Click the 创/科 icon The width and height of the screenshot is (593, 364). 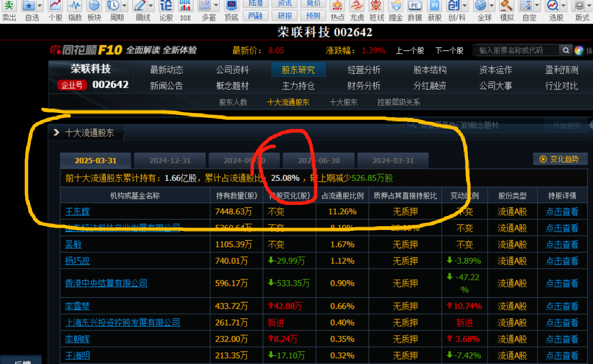click(x=453, y=6)
